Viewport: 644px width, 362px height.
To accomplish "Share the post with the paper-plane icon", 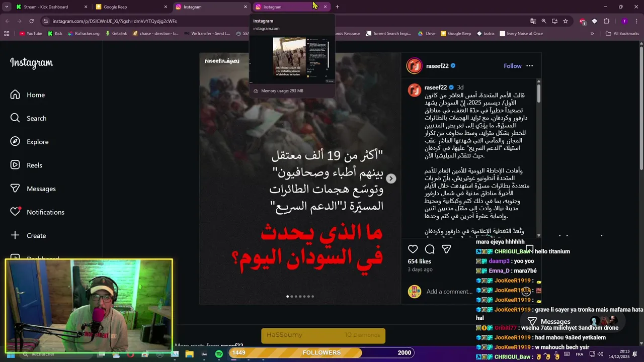I will (x=446, y=249).
